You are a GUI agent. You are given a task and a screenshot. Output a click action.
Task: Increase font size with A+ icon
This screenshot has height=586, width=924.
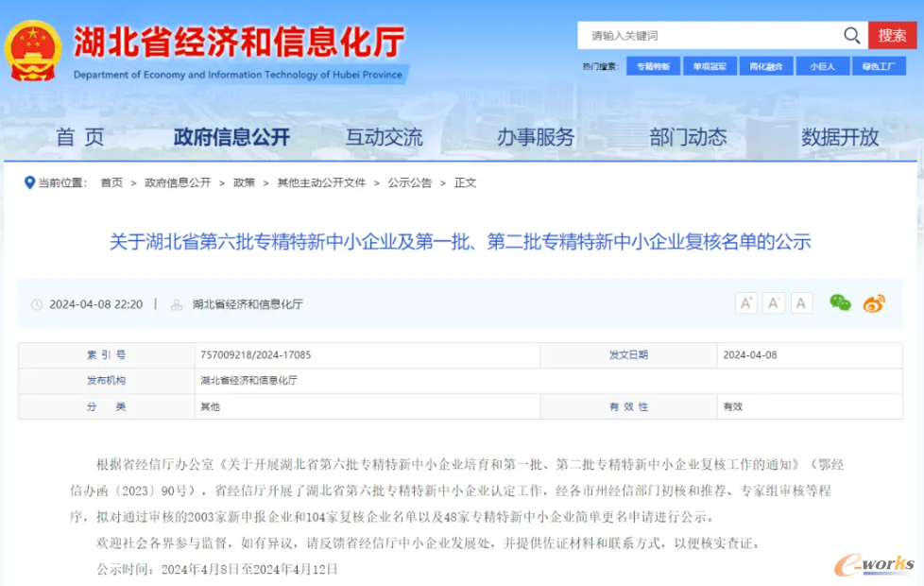tap(746, 303)
